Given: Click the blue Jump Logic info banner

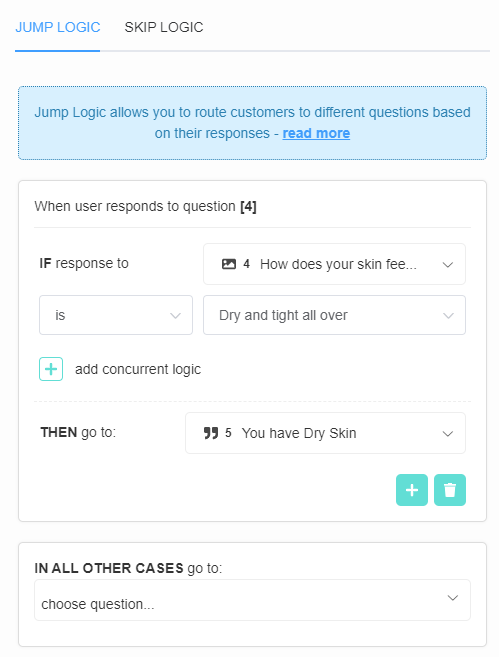Looking at the screenshot, I should pyautogui.click(x=252, y=123).
